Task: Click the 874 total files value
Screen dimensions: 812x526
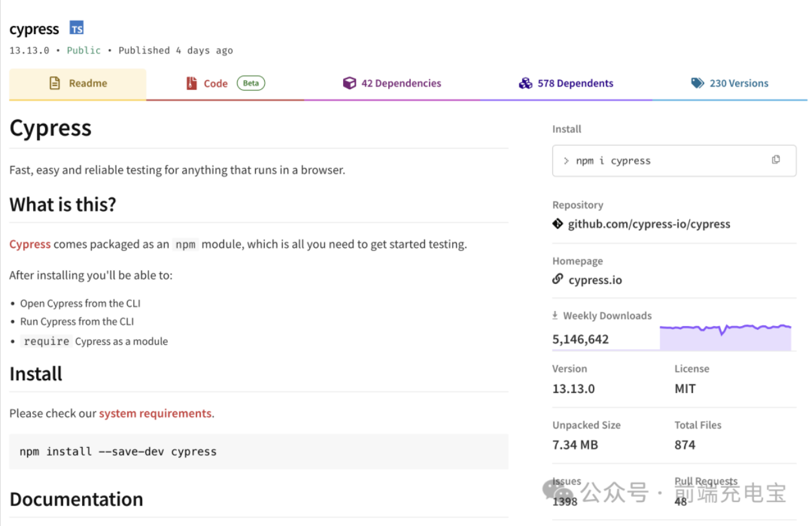Action: coord(685,445)
